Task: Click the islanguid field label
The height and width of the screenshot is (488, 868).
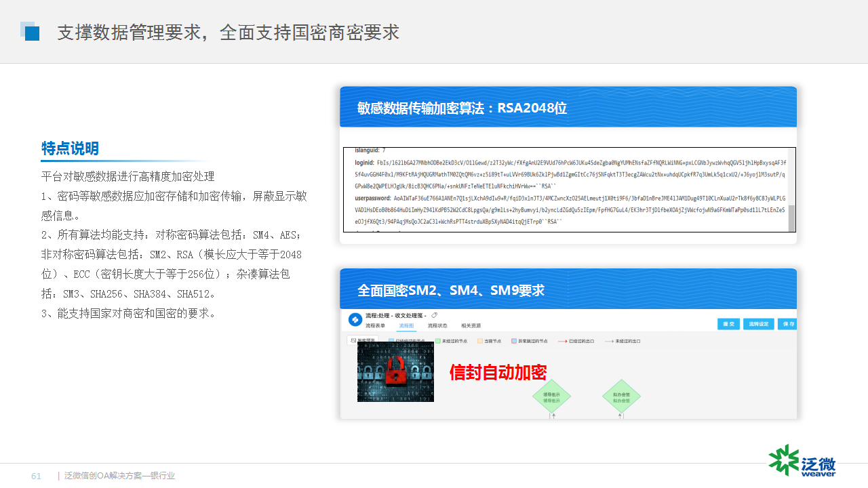Action: click(367, 150)
